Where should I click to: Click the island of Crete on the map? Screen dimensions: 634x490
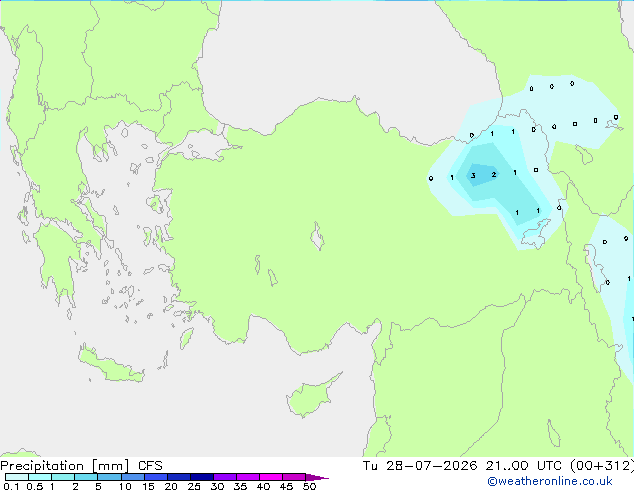coord(111,365)
